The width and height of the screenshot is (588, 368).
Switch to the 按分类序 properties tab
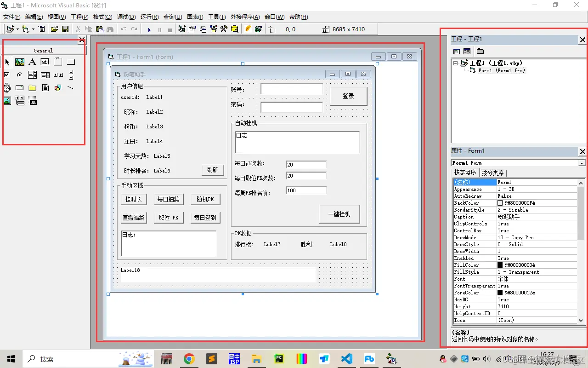(492, 173)
